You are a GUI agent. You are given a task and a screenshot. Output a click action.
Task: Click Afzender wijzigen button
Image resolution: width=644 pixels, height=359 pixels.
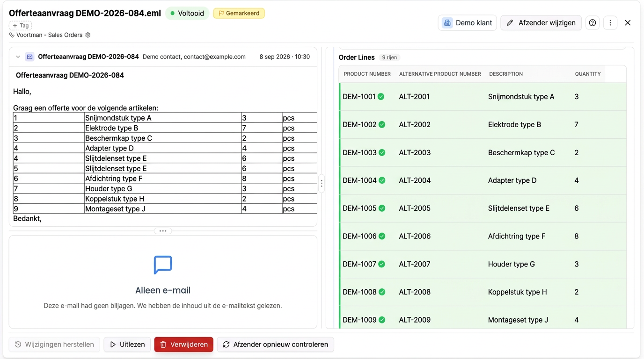pos(541,23)
